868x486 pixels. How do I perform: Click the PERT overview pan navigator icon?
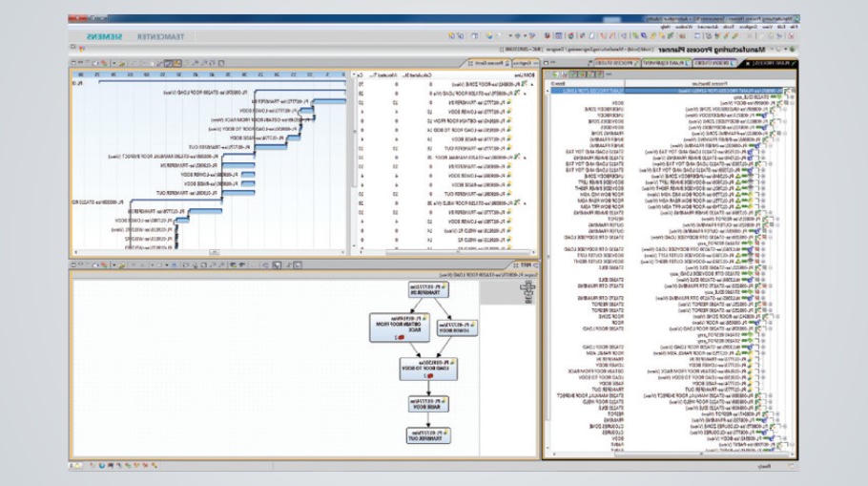point(528,291)
